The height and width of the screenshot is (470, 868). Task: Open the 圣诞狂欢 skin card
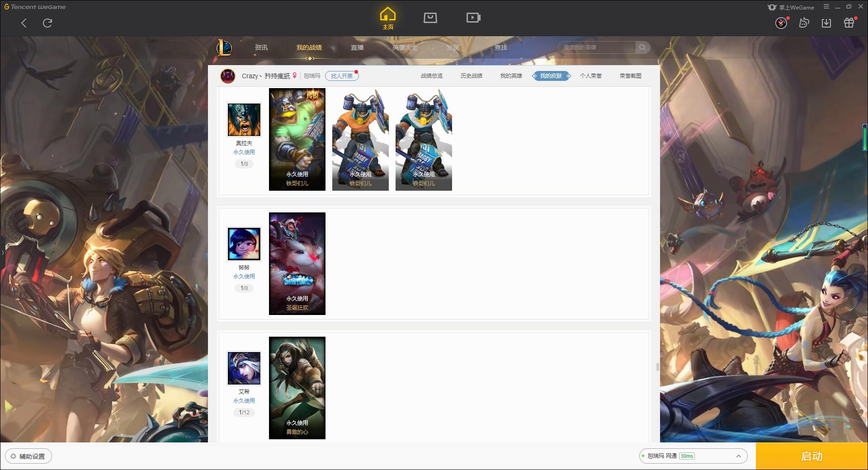point(297,263)
